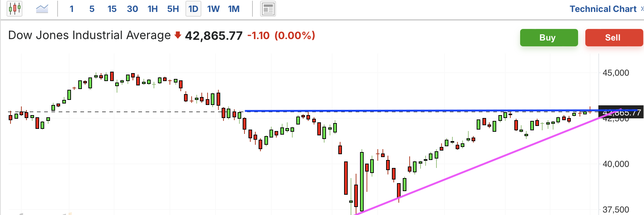This screenshot has height=215, width=644.
Task: Expand Technical Chart double arrow icon
Action: click(x=642, y=9)
